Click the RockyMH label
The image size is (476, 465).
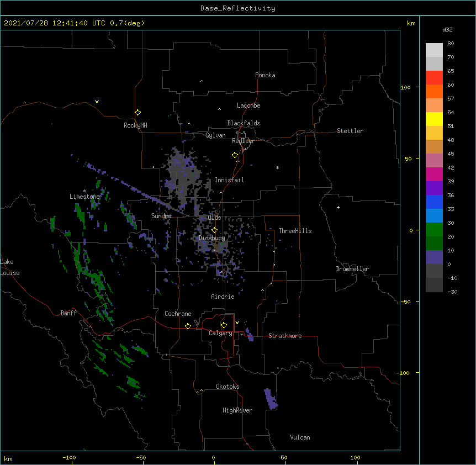[x=135, y=125]
